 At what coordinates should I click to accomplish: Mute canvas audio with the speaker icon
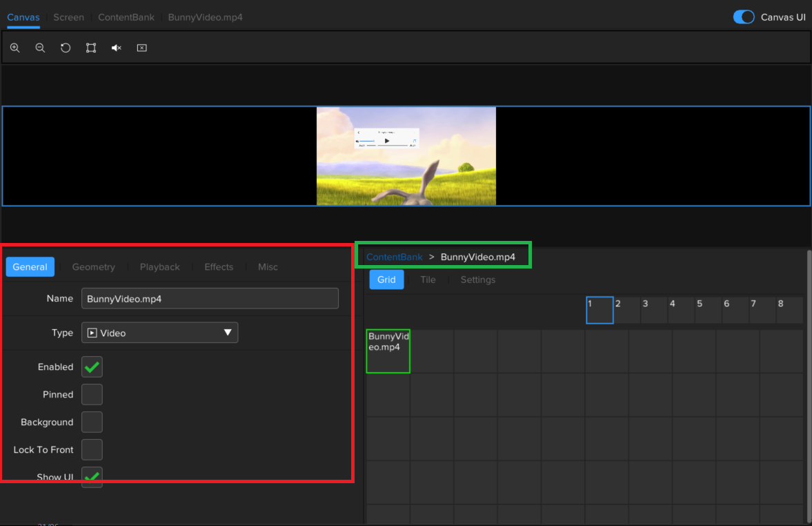point(117,48)
